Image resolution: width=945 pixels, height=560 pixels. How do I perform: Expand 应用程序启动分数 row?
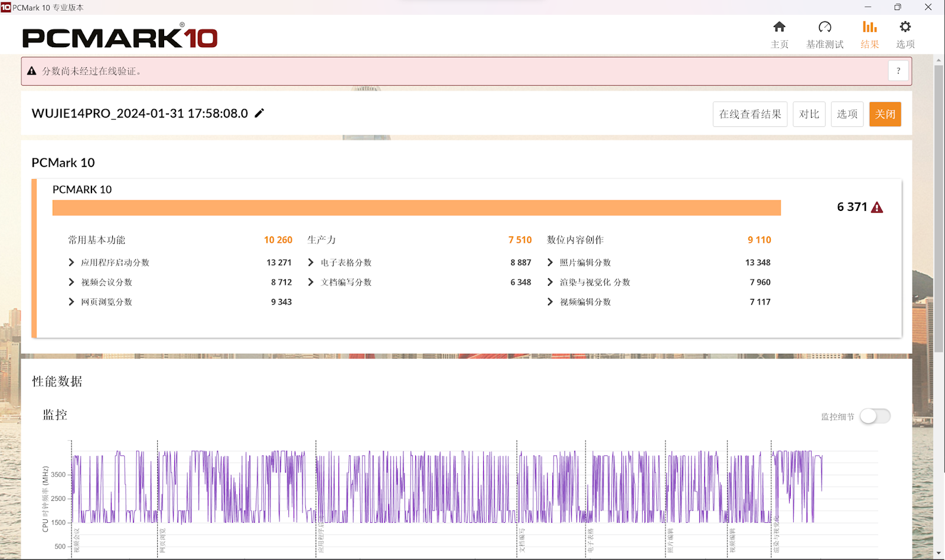pos(71,262)
